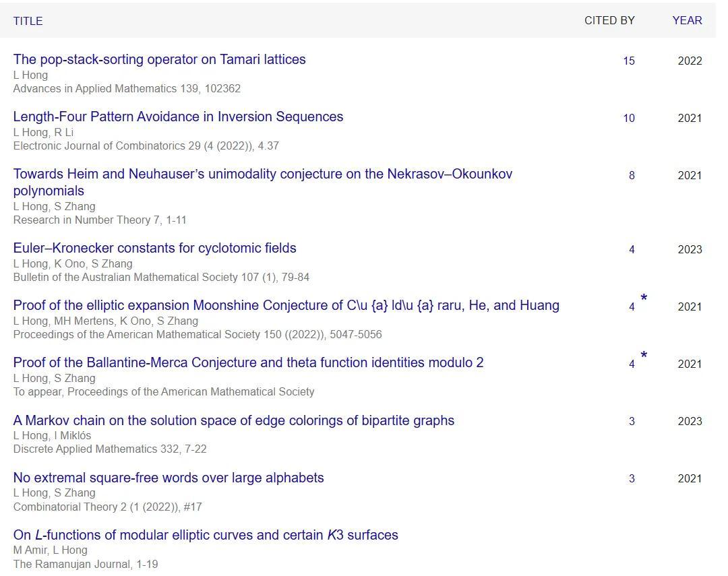The height and width of the screenshot is (576, 728).
Task: Open the Ballantine-Merca Conjecture proof paper
Action: (x=248, y=362)
